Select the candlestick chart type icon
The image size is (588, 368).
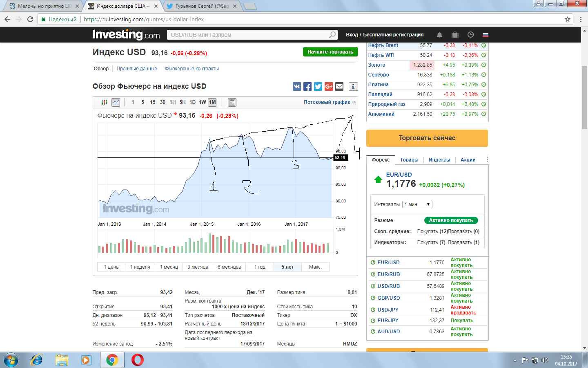tap(104, 102)
